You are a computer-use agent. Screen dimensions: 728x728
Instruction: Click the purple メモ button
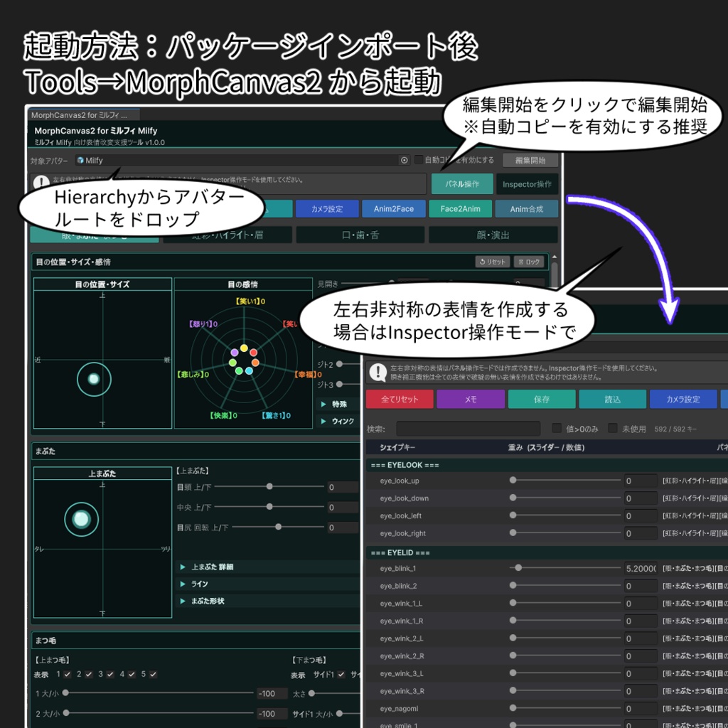coord(471,400)
